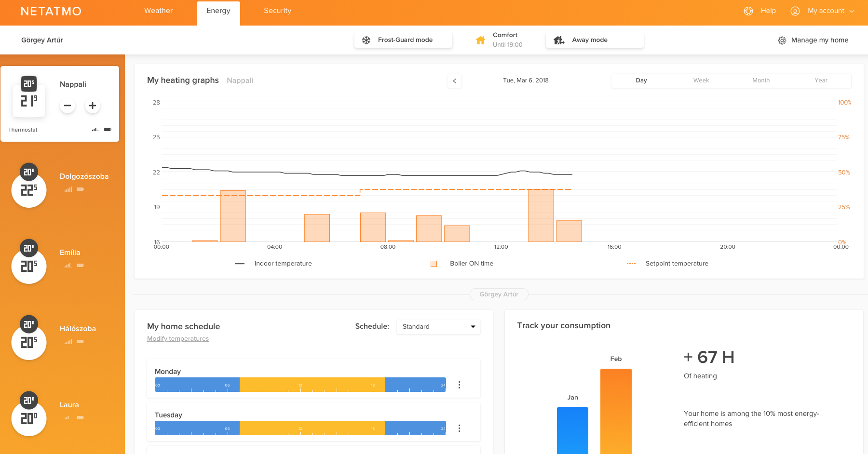Click the tallest boiler bar before 04:00
The width and height of the screenshot is (868, 454).
233,216
